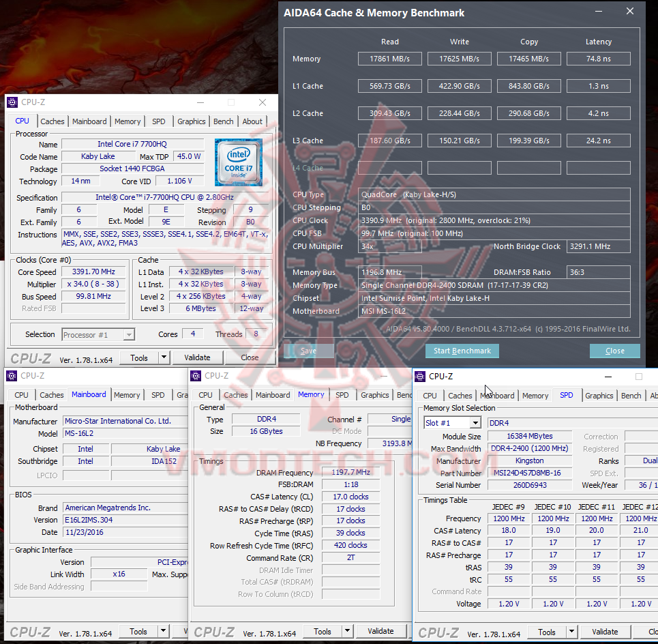Open Mainboard tab in Memory window

273,395
